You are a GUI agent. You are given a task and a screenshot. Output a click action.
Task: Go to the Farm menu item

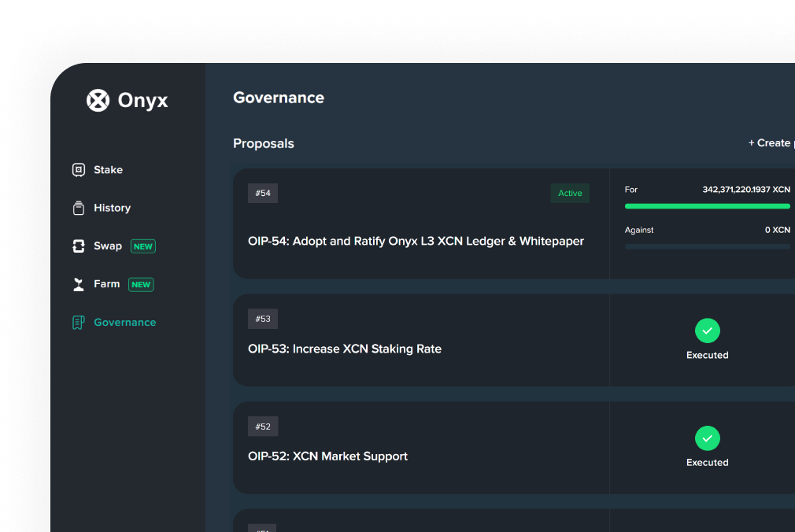pyautogui.click(x=107, y=284)
